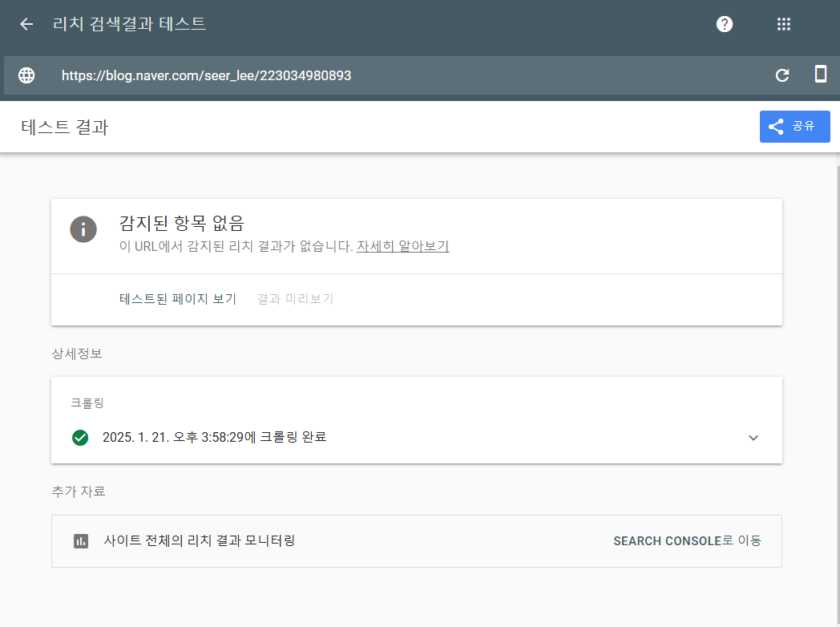Click the 크롤링 section label
The width and height of the screenshot is (840, 627).
(x=87, y=403)
